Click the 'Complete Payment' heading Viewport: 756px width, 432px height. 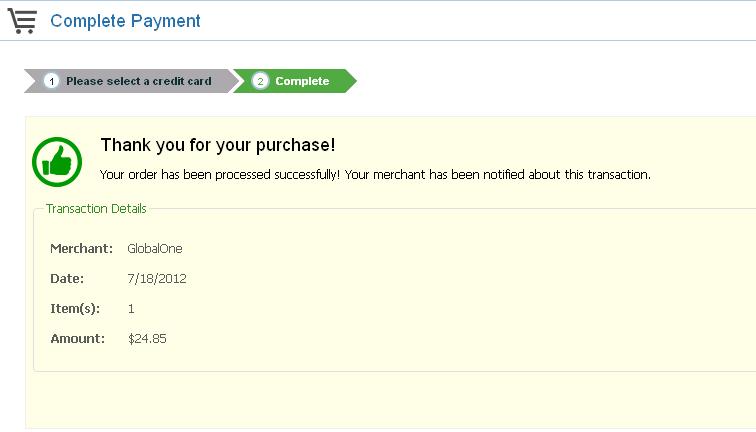125,20
